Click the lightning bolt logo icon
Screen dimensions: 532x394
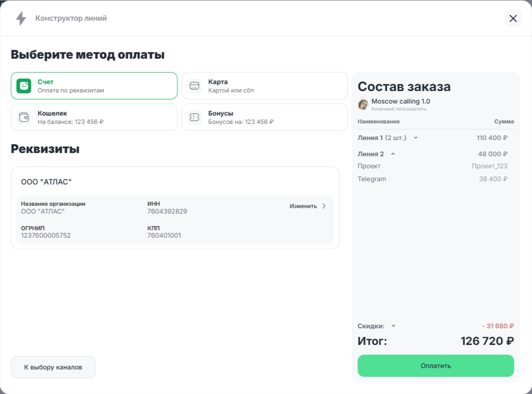tap(21, 18)
